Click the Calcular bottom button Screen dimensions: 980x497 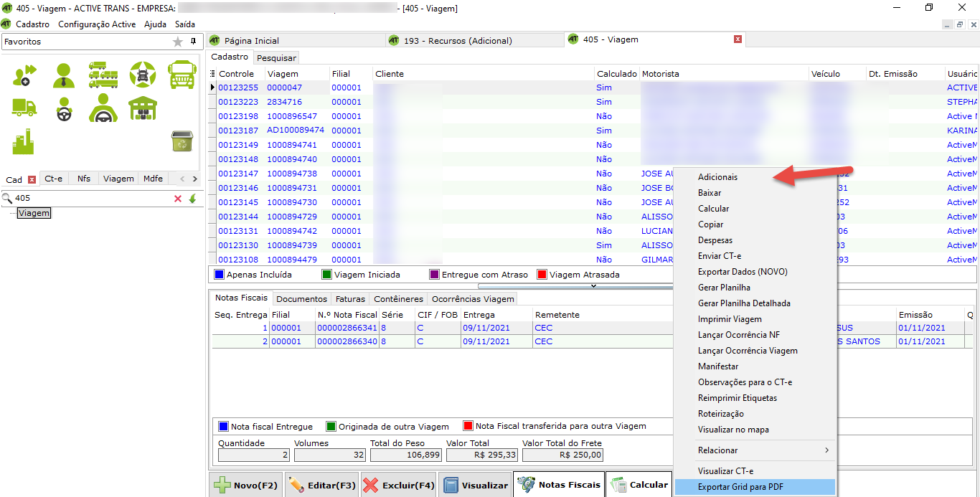point(639,485)
